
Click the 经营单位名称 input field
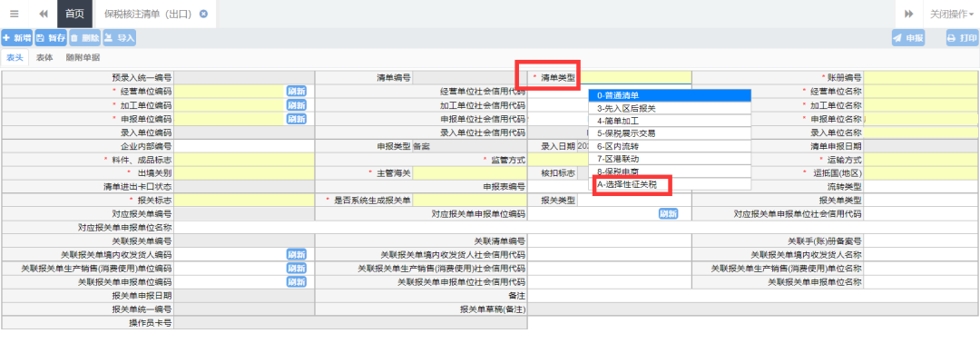921,92
